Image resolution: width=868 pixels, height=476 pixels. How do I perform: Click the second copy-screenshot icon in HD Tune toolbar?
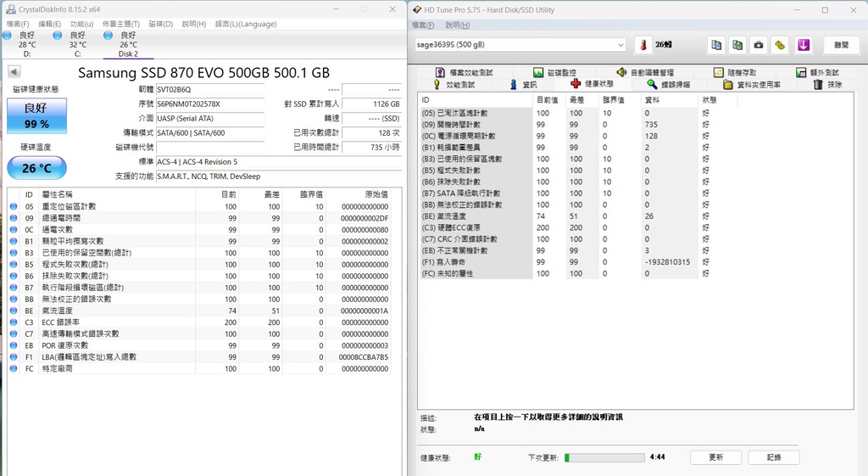737,45
